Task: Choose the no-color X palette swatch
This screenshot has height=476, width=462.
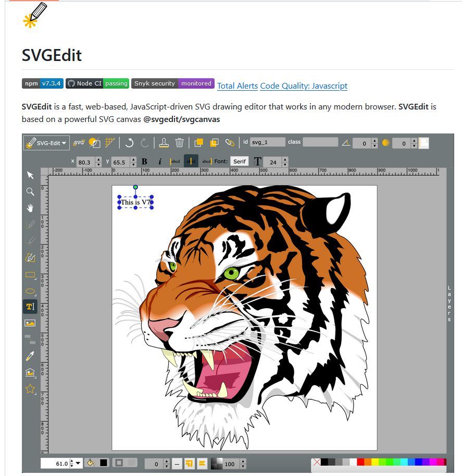Action: 317,462
